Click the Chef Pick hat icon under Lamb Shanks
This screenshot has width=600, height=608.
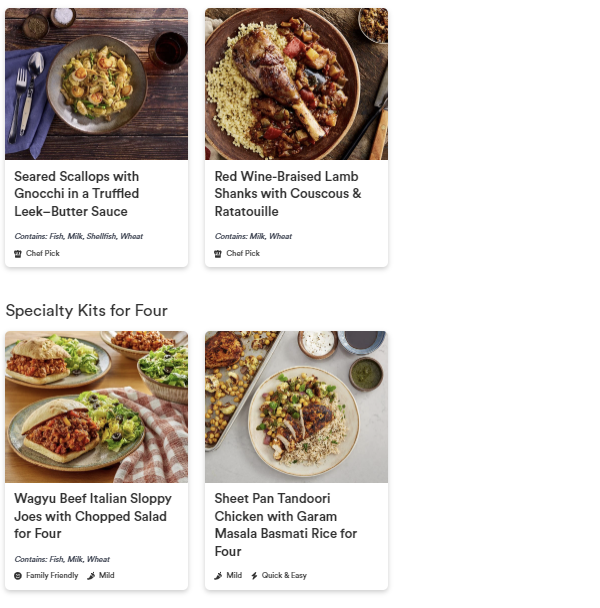[x=218, y=254]
